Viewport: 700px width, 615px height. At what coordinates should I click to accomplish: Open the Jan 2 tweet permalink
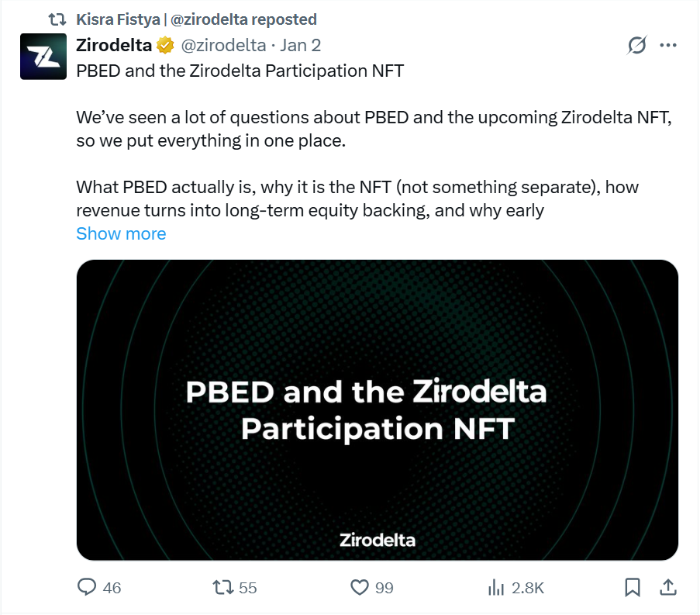pyautogui.click(x=299, y=45)
